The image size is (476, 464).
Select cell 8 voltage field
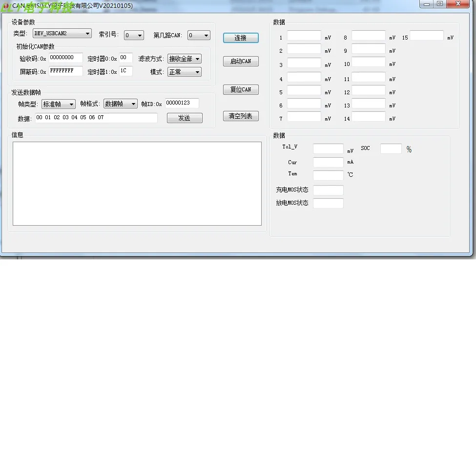point(369,36)
